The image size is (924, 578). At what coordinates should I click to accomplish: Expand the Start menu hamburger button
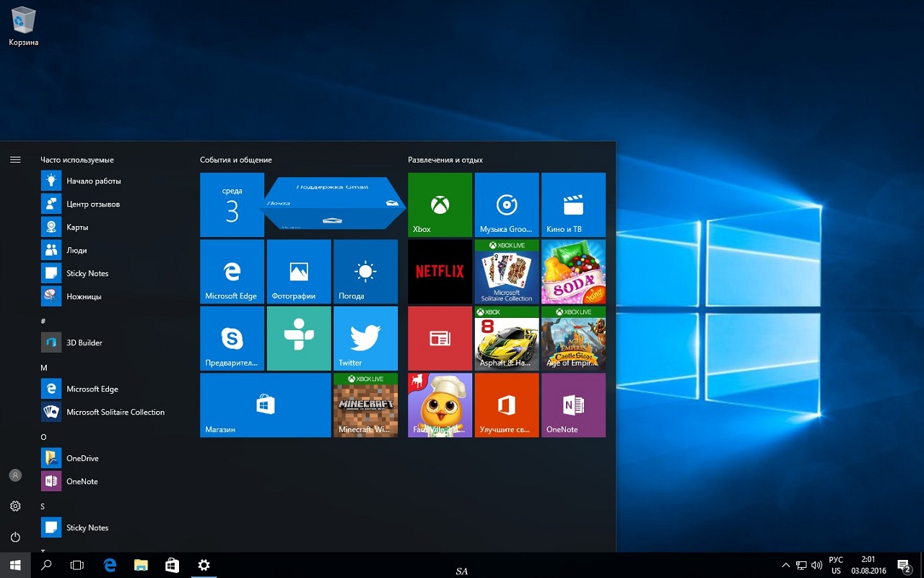coord(15,160)
